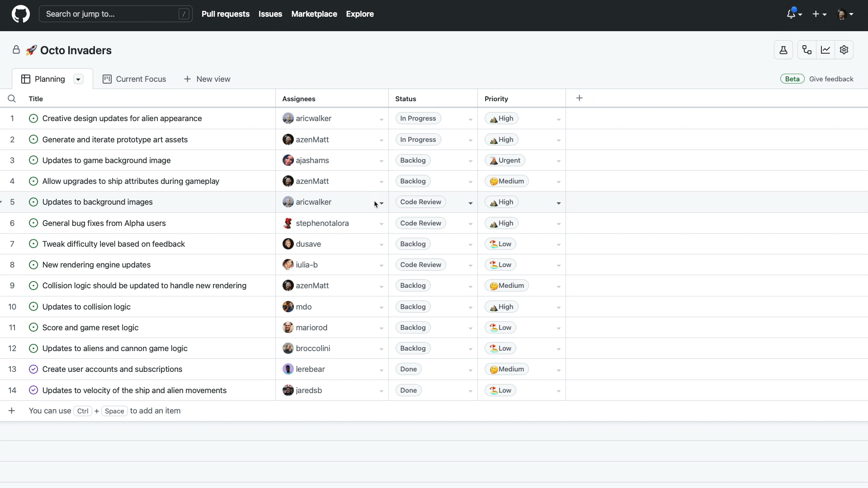Expand assignee dropdown for Updates to background images

382,203
